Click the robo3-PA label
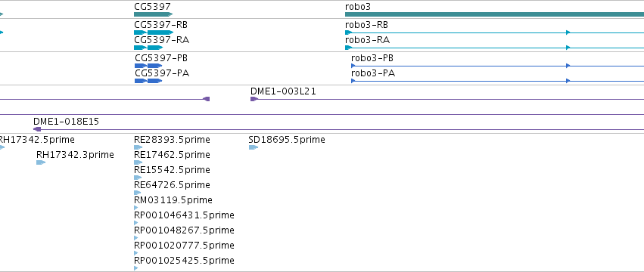This screenshot has width=644, height=272. click(373, 73)
